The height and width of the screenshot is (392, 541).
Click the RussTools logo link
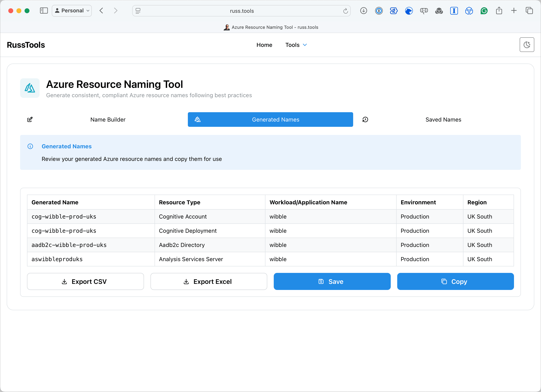coord(26,45)
